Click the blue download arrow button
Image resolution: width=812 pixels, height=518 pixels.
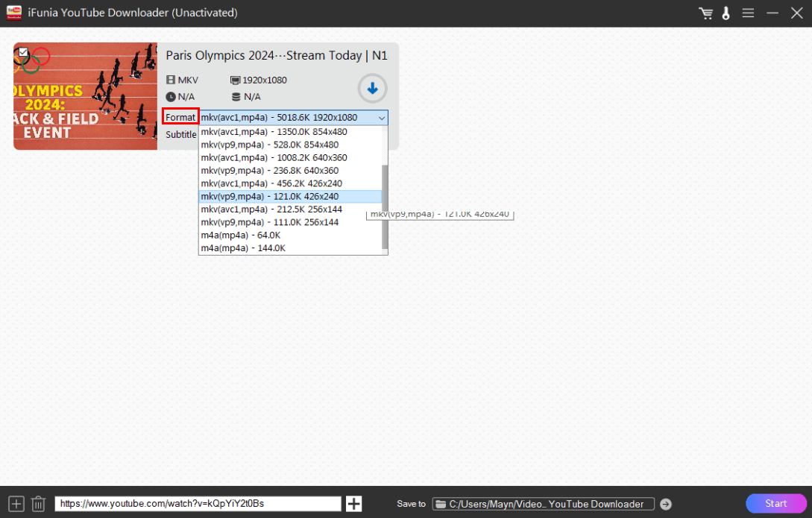click(373, 89)
